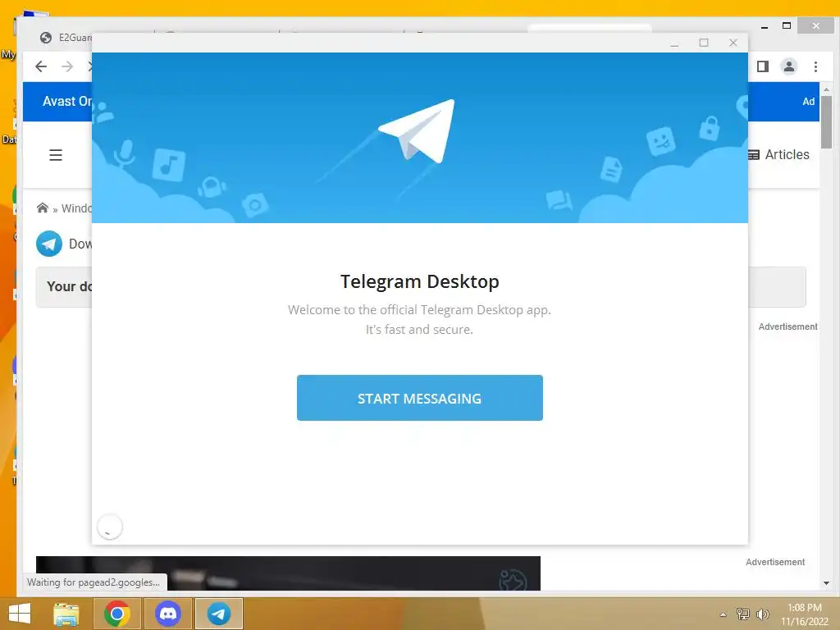Close the Telegram Desktop window

[733, 43]
